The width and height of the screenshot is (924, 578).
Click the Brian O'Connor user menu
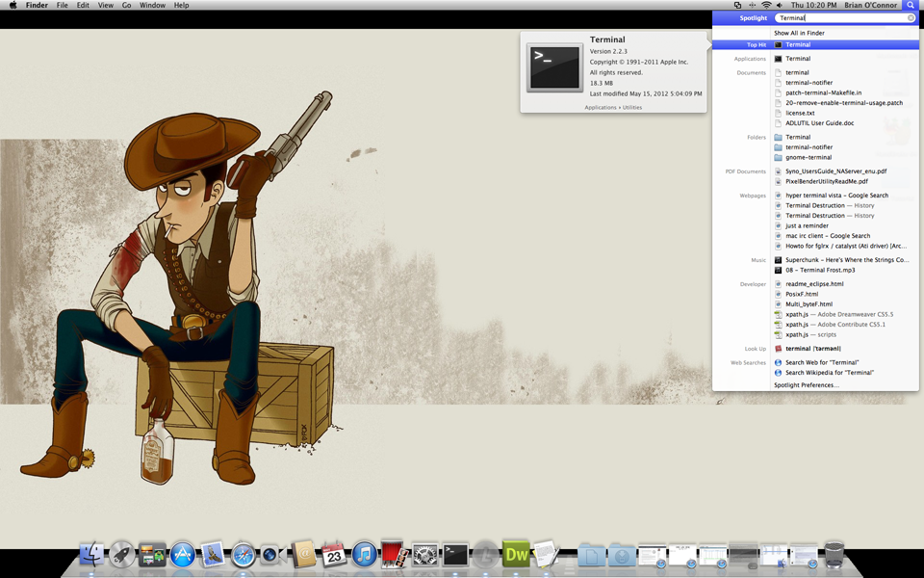(870, 5)
